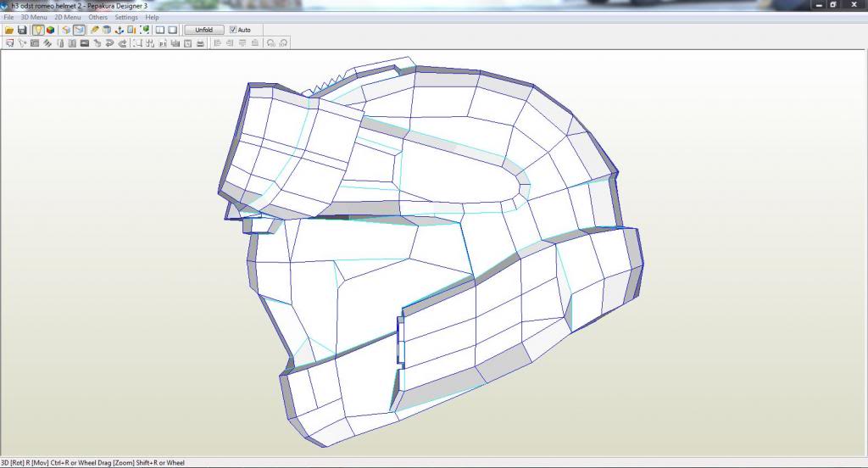Expand the 2D Menu dropdown

point(68,17)
